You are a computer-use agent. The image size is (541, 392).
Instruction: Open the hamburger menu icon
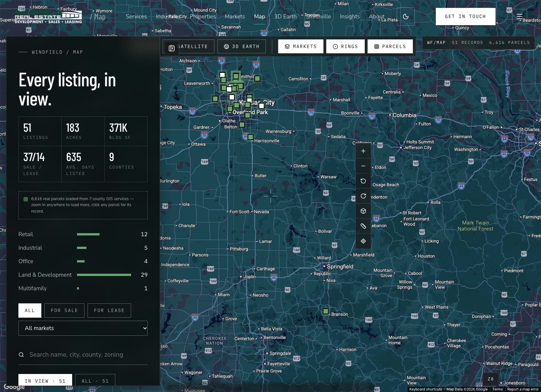click(x=520, y=17)
